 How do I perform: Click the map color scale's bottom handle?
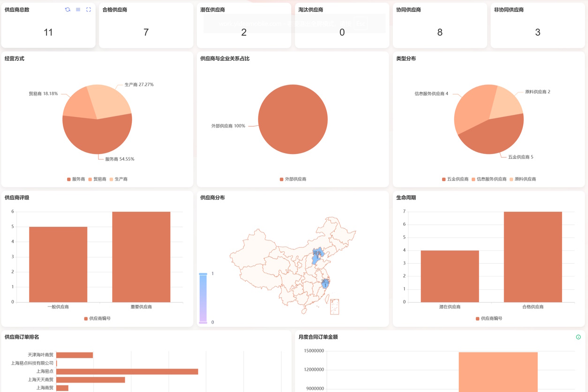pyautogui.click(x=203, y=323)
